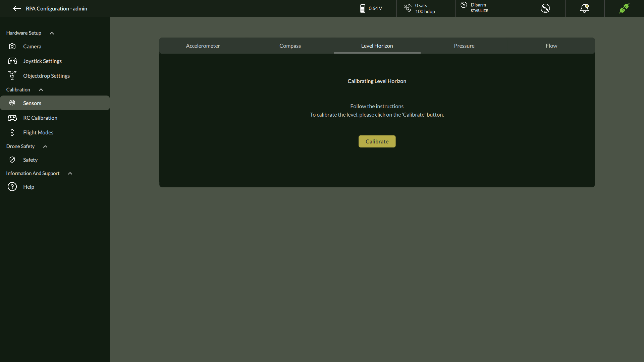
Task: Click the RC Calibration controller icon
Action: tap(12, 118)
